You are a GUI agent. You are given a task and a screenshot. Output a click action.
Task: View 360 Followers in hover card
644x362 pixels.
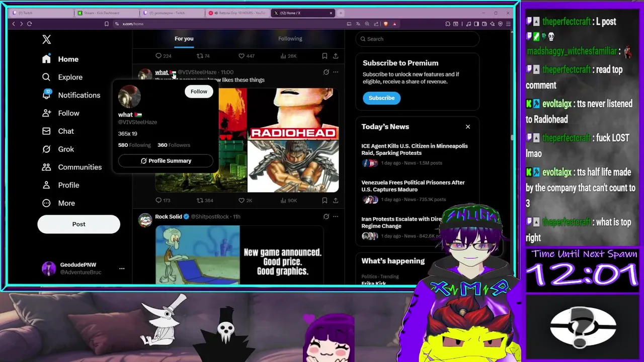(x=174, y=145)
